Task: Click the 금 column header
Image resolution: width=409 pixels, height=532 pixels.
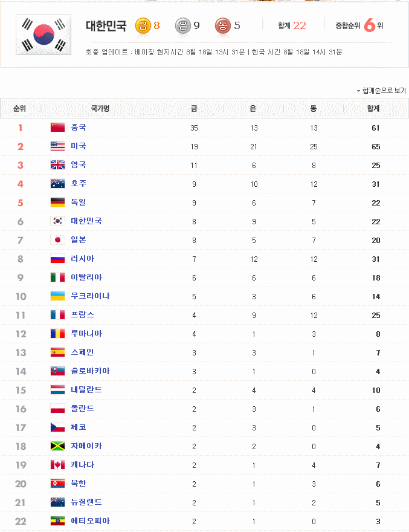Action: click(194, 109)
